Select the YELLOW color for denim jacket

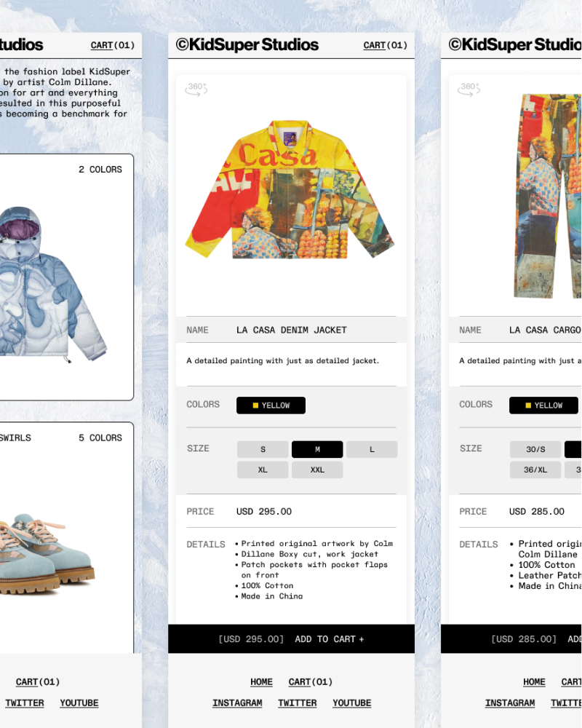[271, 405]
